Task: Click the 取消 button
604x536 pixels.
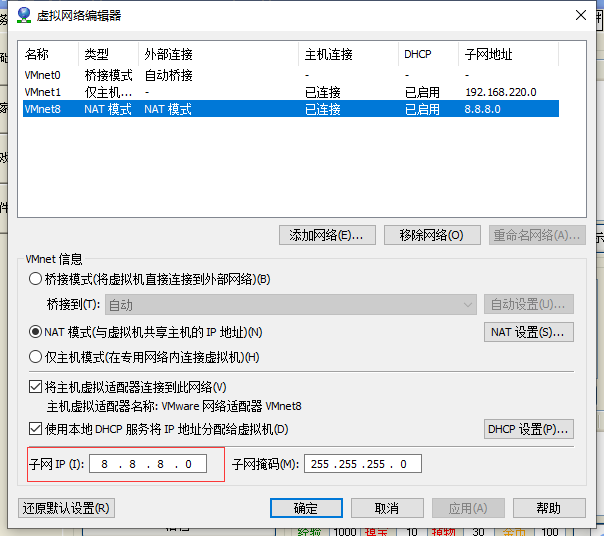Action: [x=387, y=508]
